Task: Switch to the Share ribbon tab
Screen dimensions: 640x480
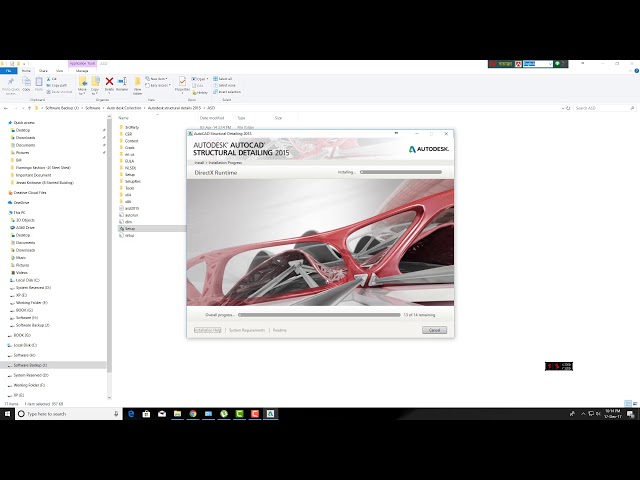Action: 43,71
